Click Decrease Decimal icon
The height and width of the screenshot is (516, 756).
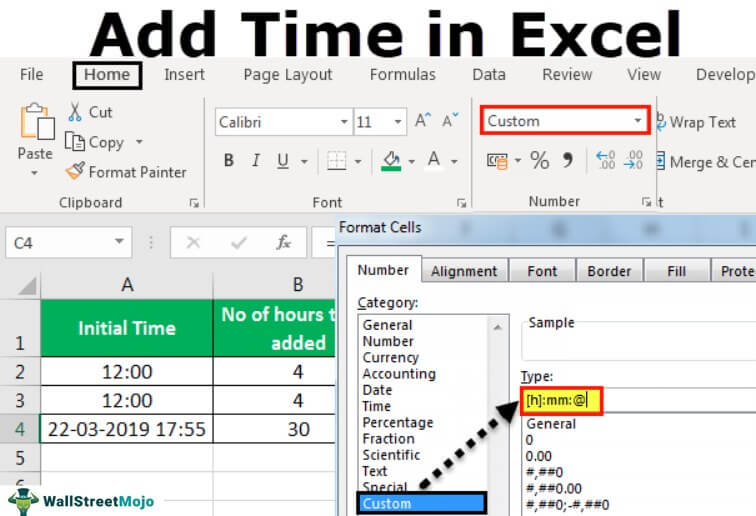point(634,160)
